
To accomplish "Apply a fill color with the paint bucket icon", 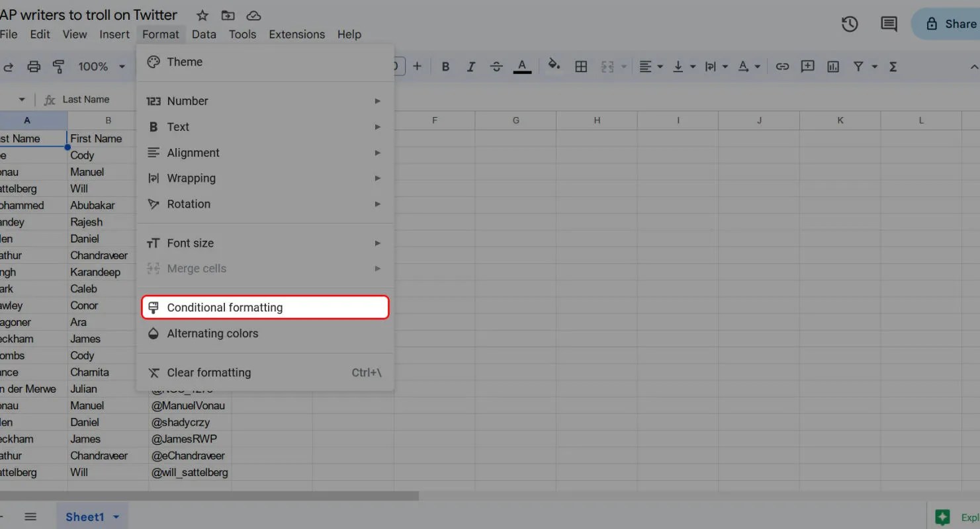I will (555, 66).
